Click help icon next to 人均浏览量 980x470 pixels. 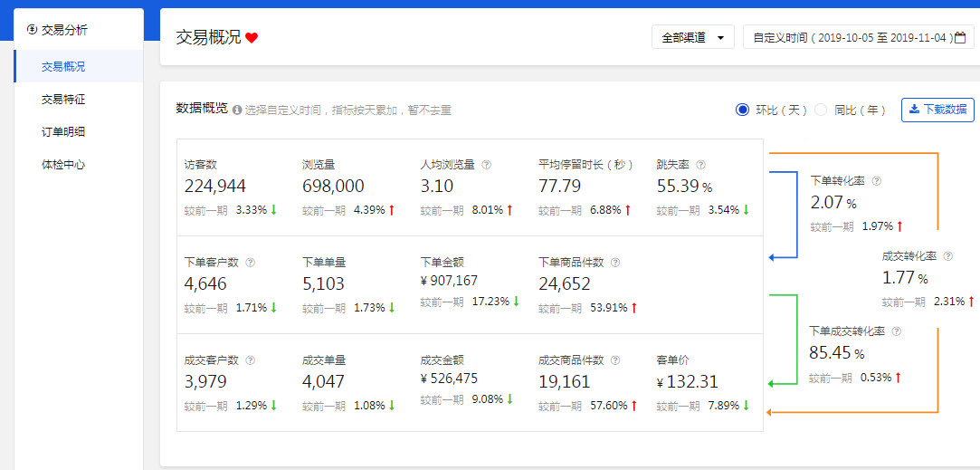tap(486, 165)
